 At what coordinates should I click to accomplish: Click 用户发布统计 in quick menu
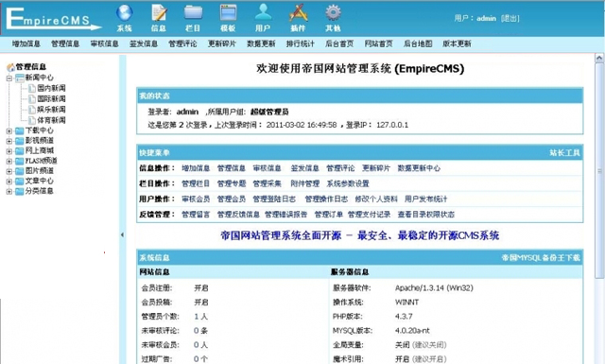pos(426,199)
